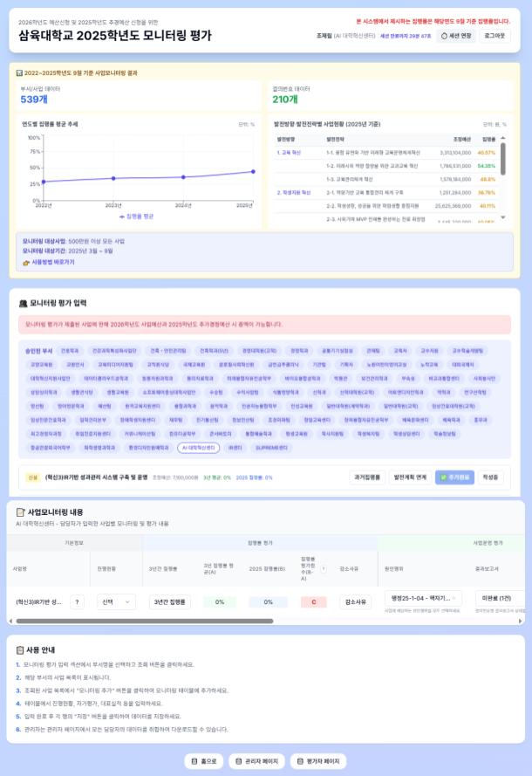The image size is (532, 776).
Task: Click the right arrow of horizontal table scrollbar
Action: [x=520, y=621]
